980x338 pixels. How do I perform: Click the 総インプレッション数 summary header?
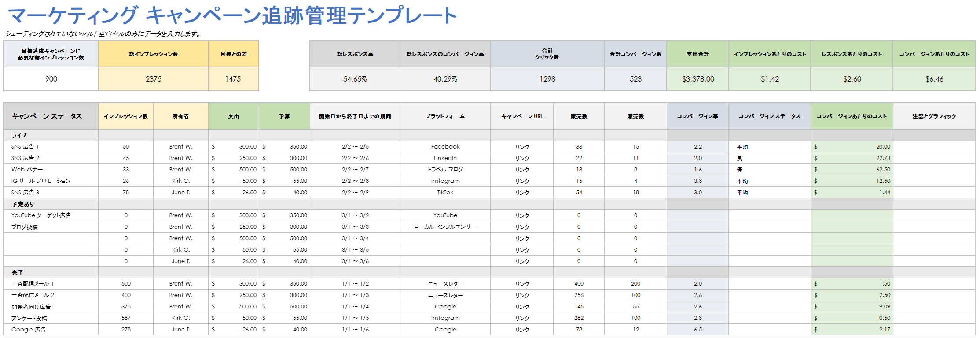point(153,54)
